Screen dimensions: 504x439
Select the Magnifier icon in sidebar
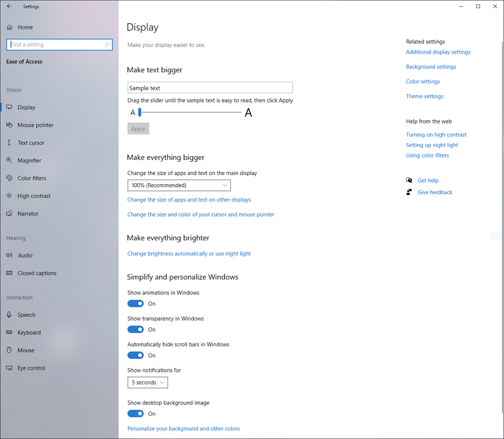9,160
